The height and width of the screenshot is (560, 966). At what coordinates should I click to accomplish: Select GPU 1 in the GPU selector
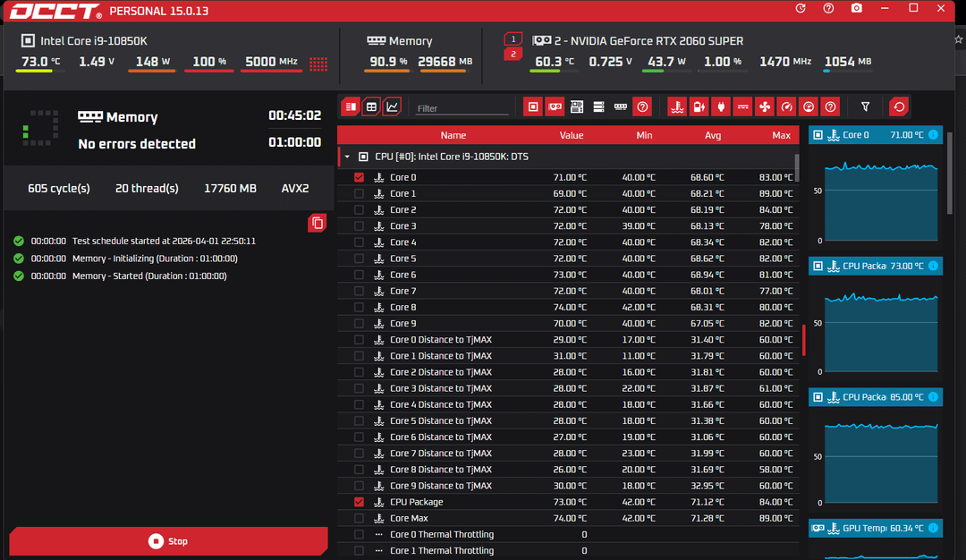[x=513, y=39]
